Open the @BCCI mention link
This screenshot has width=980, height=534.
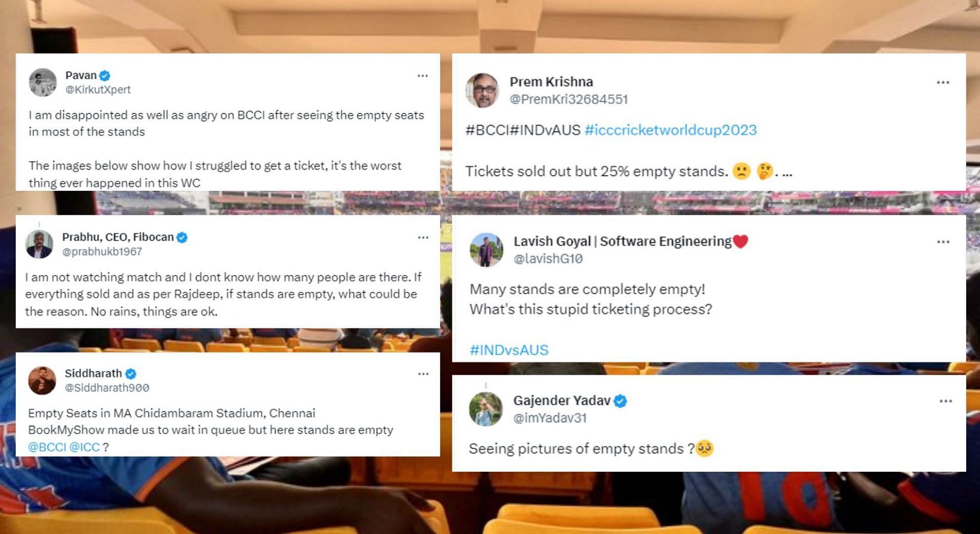point(47,447)
